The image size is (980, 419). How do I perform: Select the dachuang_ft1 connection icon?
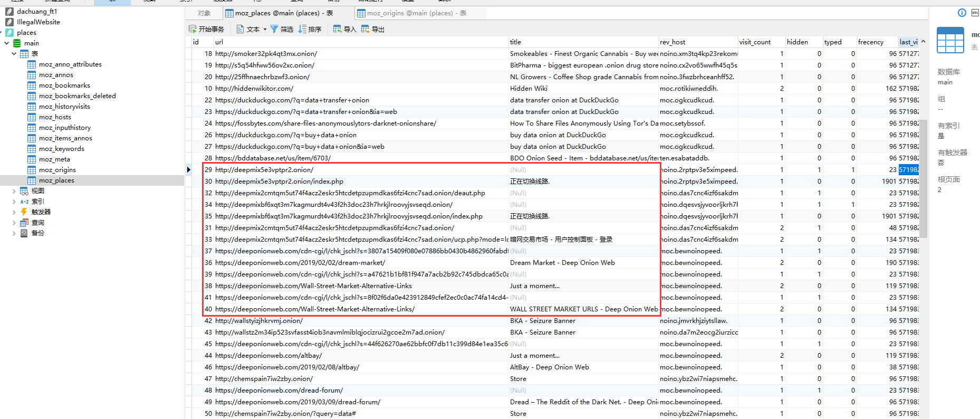[x=9, y=11]
